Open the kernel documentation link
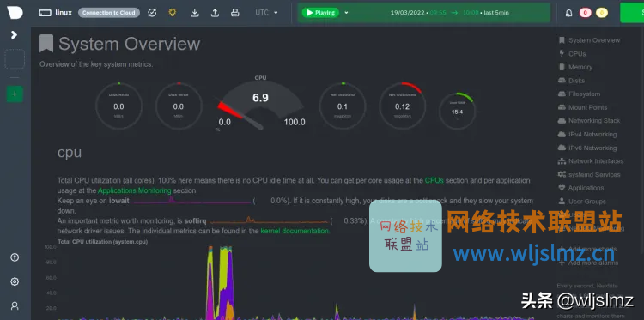The height and width of the screenshot is (320, 644). pyautogui.click(x=295, y=231)
